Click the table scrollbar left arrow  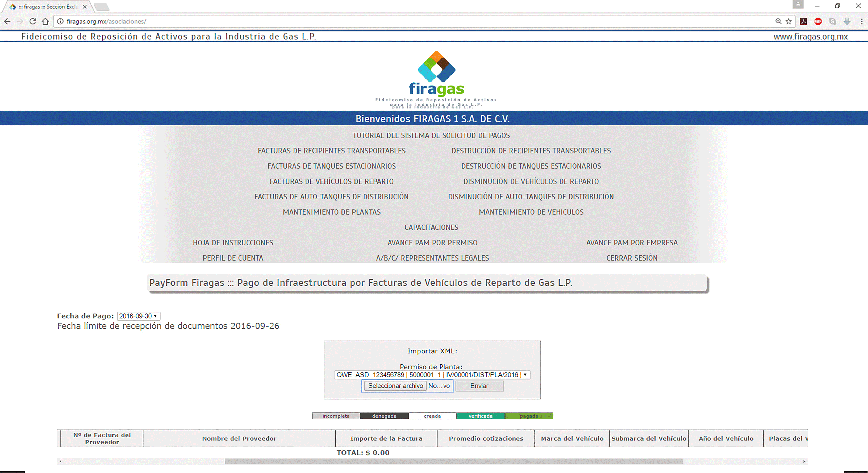[x=60, y=461]
